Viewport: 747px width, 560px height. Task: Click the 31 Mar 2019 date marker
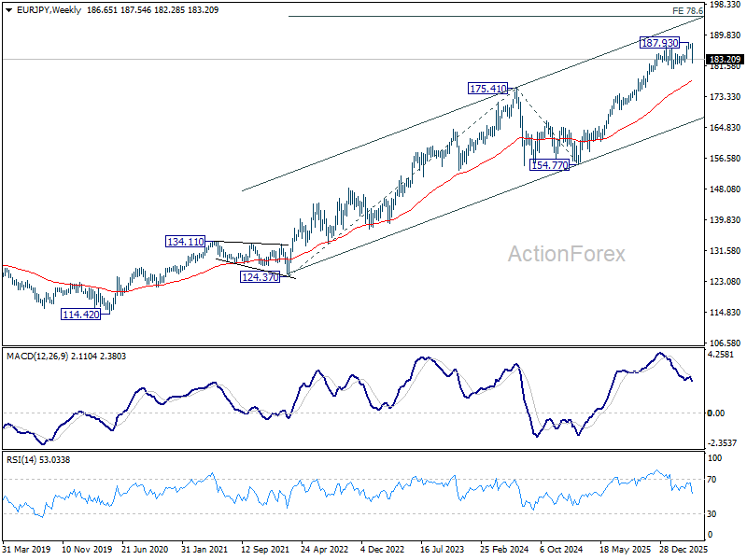pyautogui.click(x=27, y=549)
